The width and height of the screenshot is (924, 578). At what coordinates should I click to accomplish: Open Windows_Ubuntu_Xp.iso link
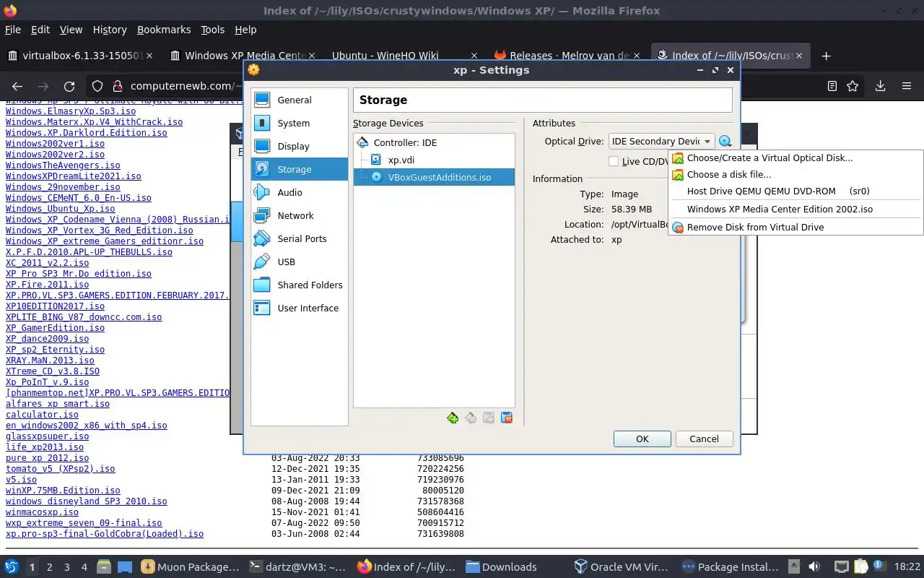click(x=60, y=209)
